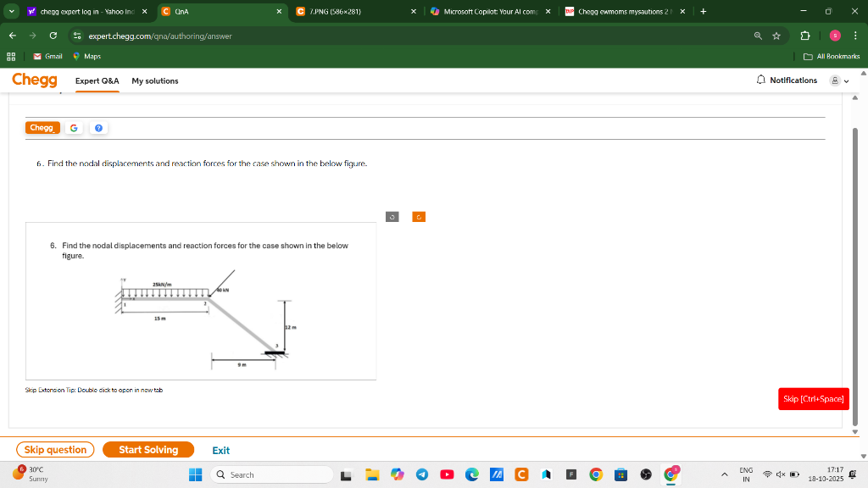
Task: Go to My solutions
Action: point(155,80)
